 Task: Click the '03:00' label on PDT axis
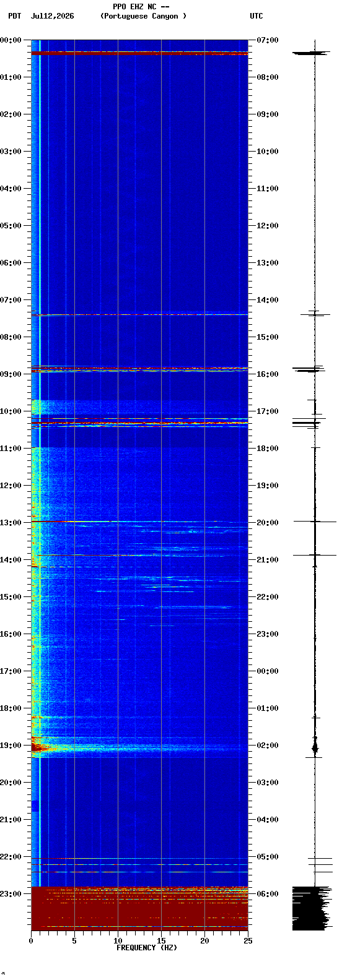point(11,152)
